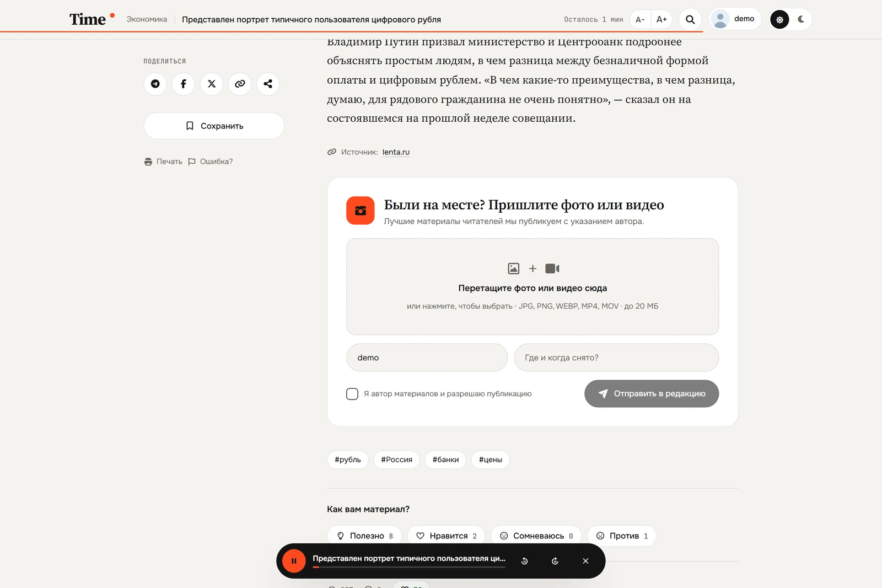Go to Time logo homepage
This screenshot has width=882, height=588.
(92, 19)
